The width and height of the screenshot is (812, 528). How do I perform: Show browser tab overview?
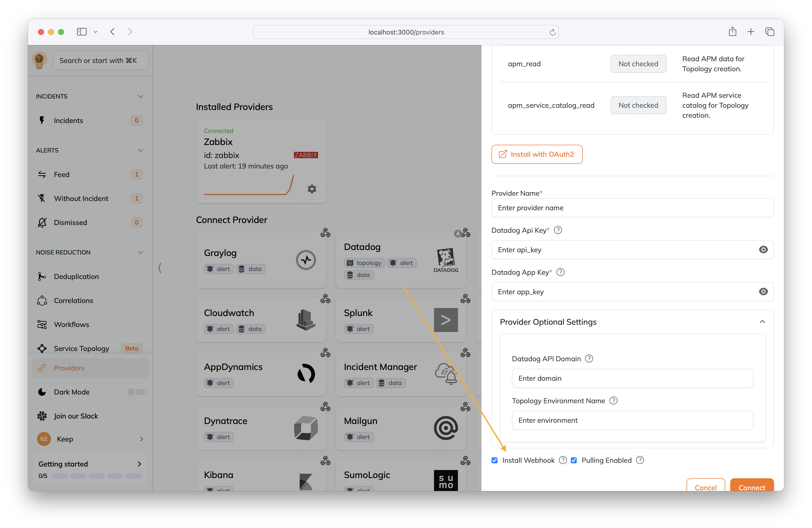[770, 32]
